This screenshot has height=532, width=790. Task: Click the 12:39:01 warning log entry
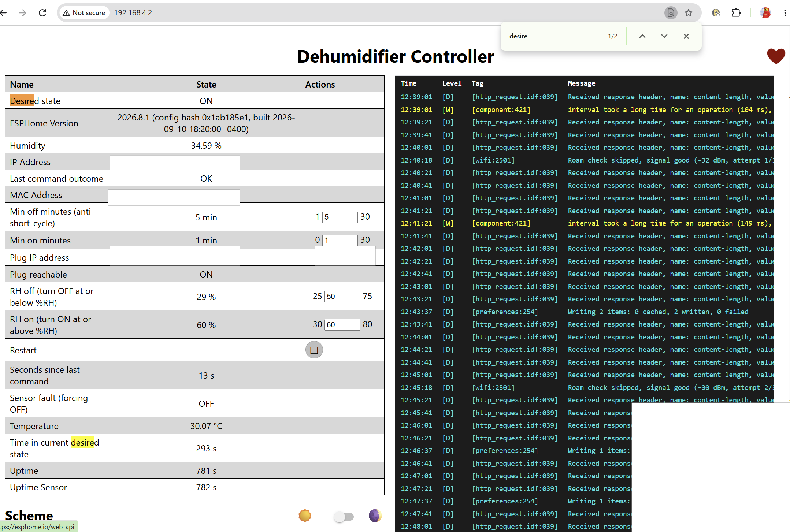click(587, 109)
